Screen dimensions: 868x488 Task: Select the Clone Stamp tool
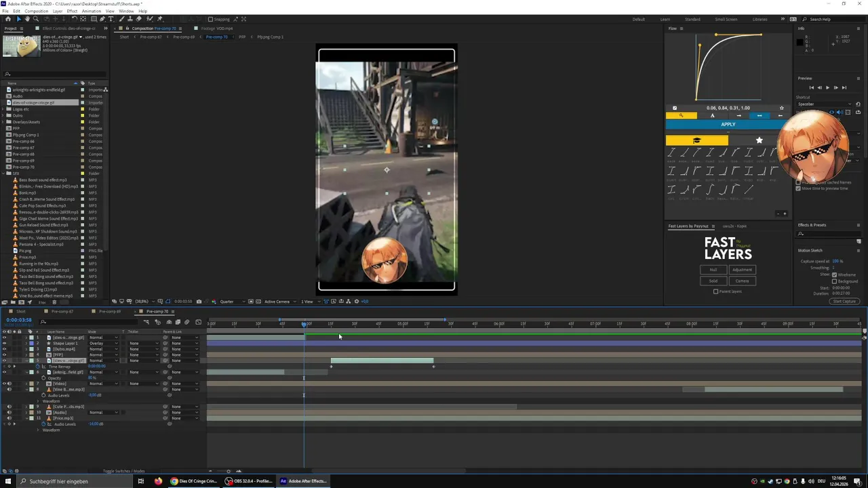pyautogui.click(x=129, y=19)
